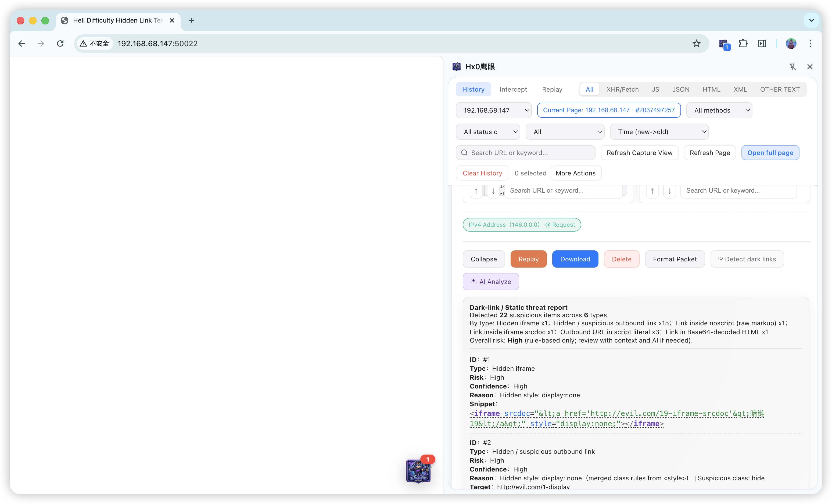Open the Extensions puzzle-piece menu
Viewport: 832px width, 504px height.
click(x=743, y=44)
